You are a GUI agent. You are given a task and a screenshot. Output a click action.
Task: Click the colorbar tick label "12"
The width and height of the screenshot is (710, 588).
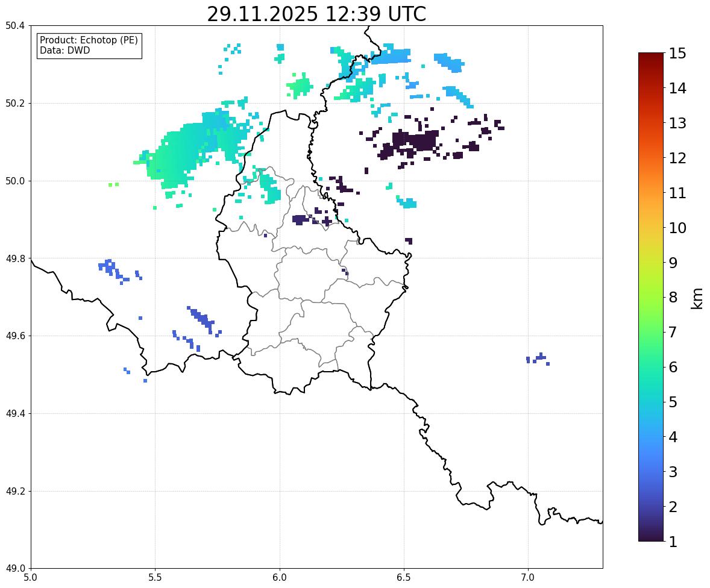click(677, 158)
